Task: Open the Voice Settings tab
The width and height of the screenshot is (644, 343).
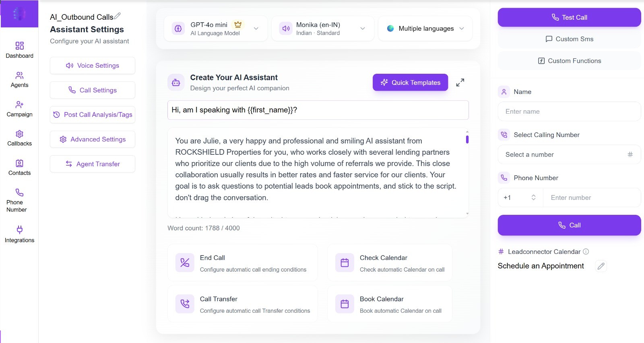Action: [93, 66]
